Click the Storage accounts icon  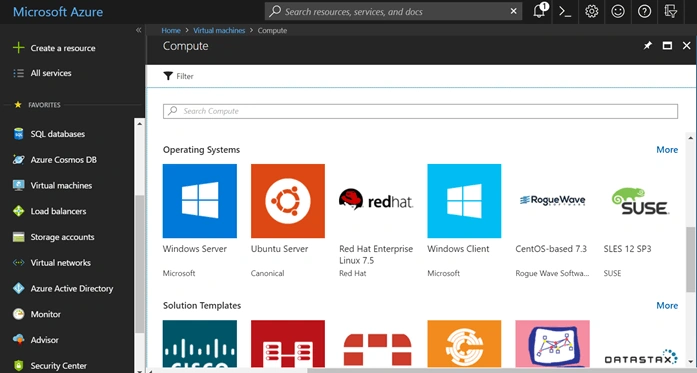click(18, 237)
